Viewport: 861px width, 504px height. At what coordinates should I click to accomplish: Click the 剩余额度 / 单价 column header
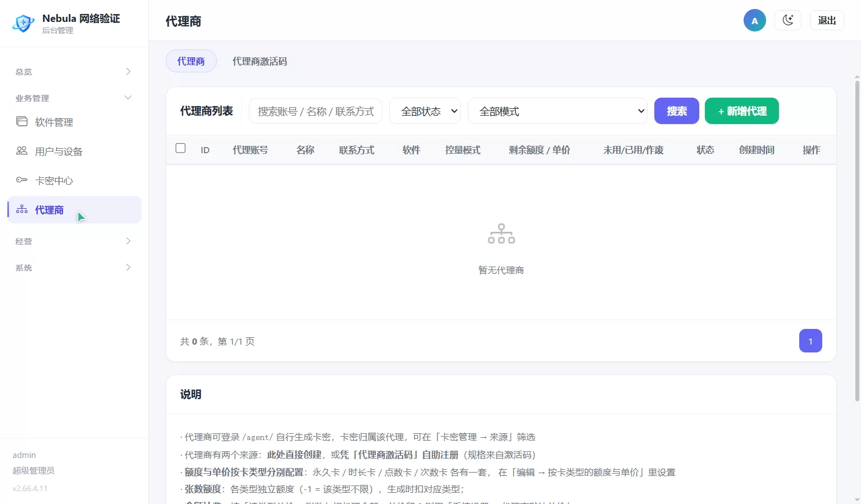(x=539, y=150)
